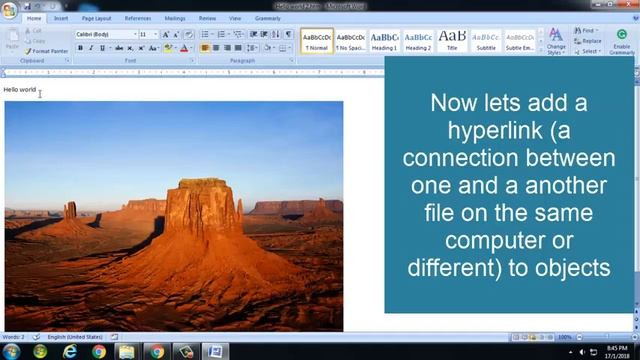Open Review ribbon tab
The image size is (640, 360).
tap(207, 18)
